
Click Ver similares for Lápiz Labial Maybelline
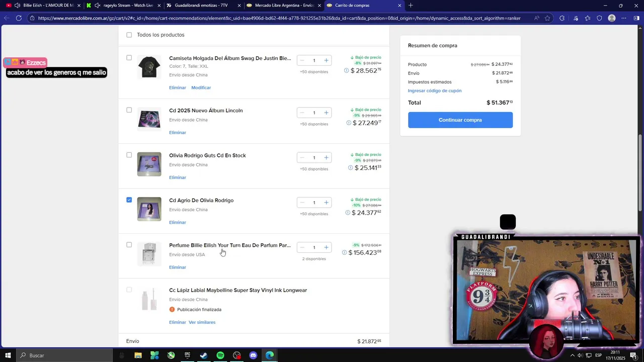coord(202,322)
